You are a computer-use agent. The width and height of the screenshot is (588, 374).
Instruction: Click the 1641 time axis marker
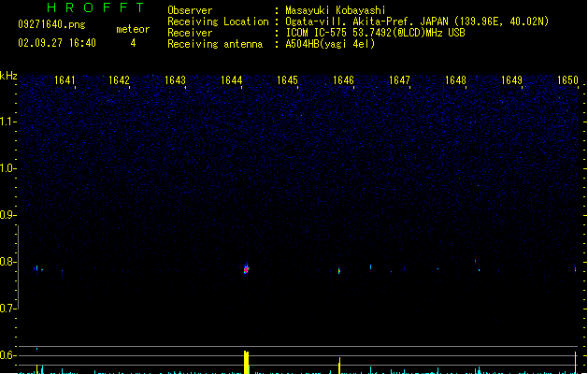click(65, 80)
